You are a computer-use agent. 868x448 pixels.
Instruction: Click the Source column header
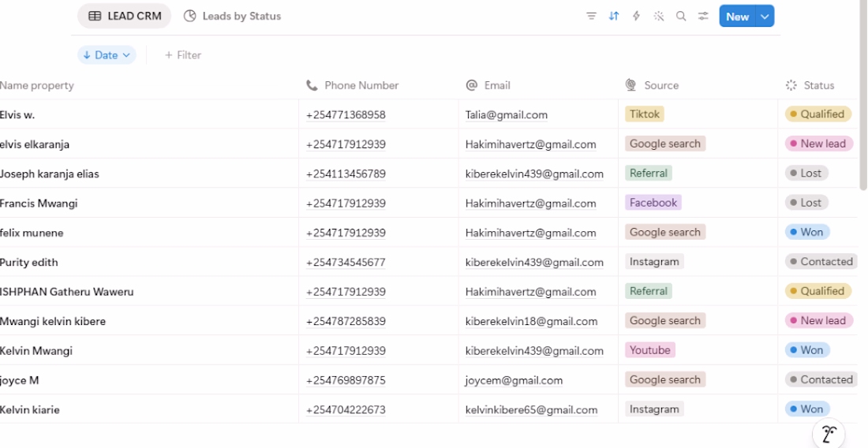click(652, 85)
